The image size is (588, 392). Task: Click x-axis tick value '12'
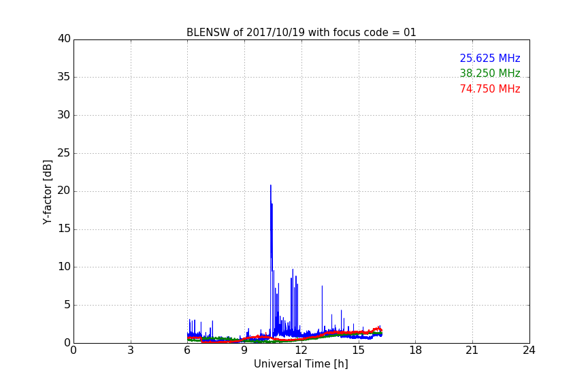point(301,350)
